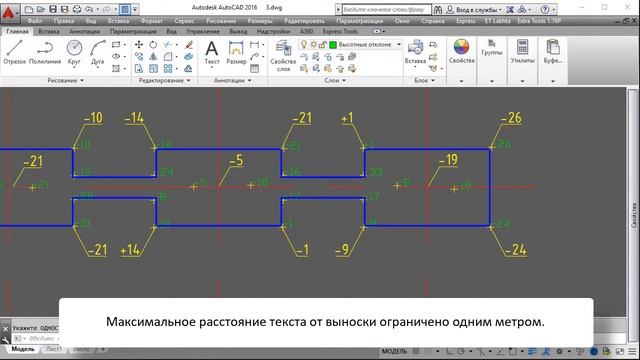Toggle clean screen icon in status bar
The image size is (640, 360).
pos(620,351)
